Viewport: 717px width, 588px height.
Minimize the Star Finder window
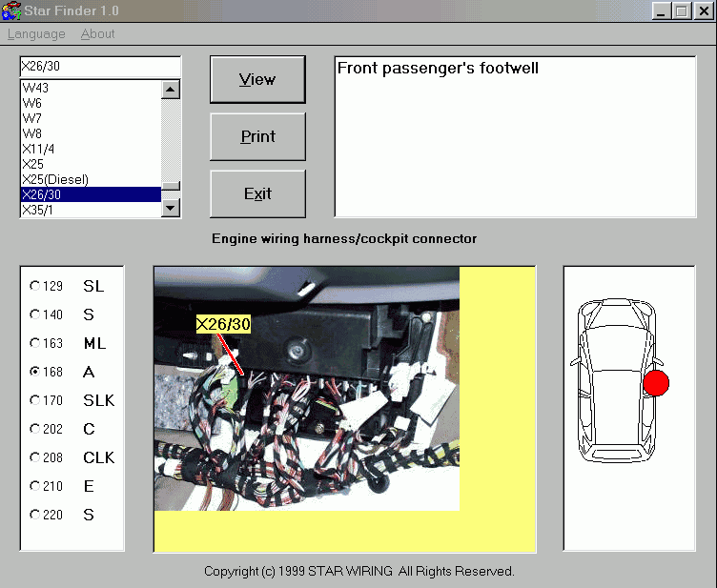661,11
